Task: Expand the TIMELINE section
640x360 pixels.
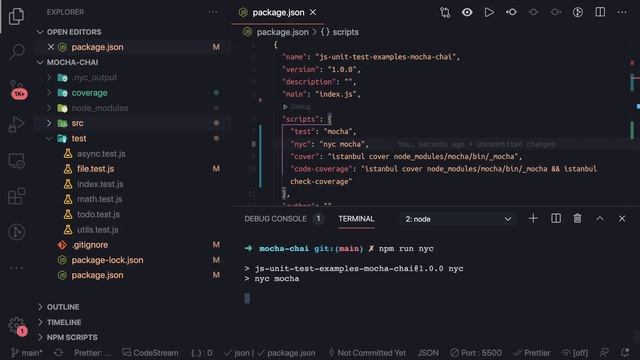Action: coord(64,322)
